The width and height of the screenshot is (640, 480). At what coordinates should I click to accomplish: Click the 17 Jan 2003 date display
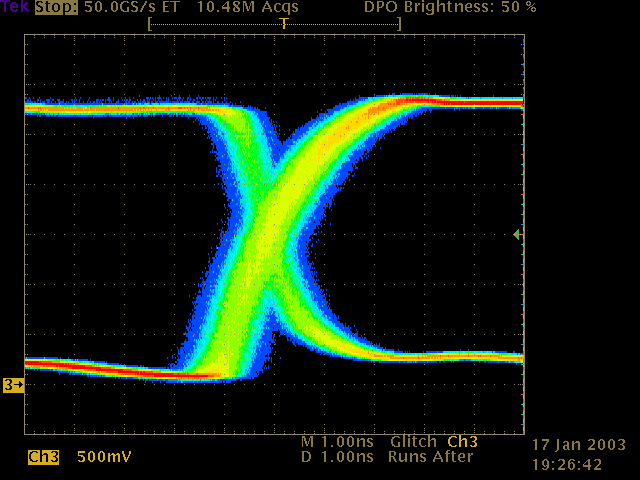(579, 445)
